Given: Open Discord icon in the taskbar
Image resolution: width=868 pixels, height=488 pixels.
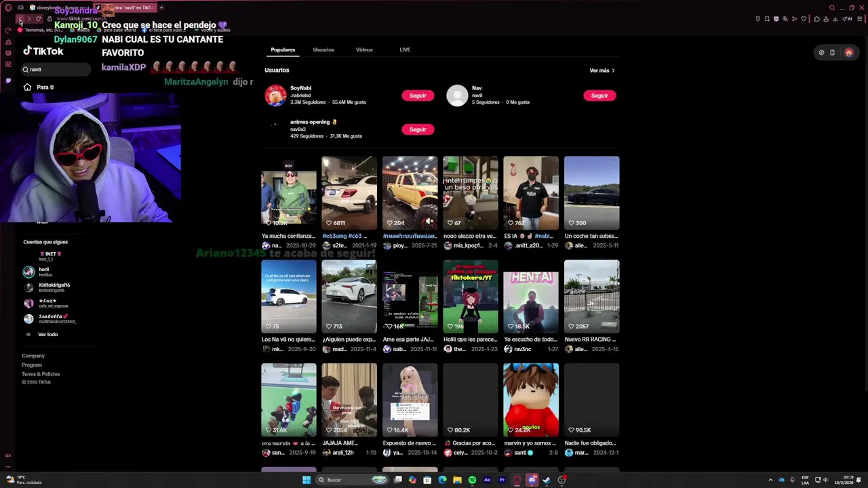Looking at the screenshot, I should coord(532,480).
